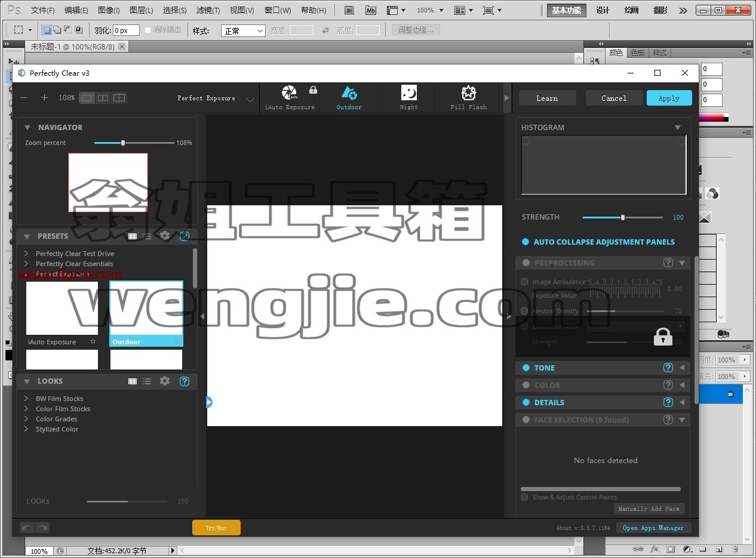Toggle Auto Collapse Adjustment Panels

click(x=525, y=242)
